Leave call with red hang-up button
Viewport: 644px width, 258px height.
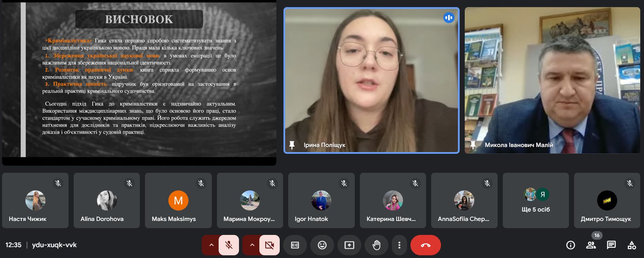425,245
